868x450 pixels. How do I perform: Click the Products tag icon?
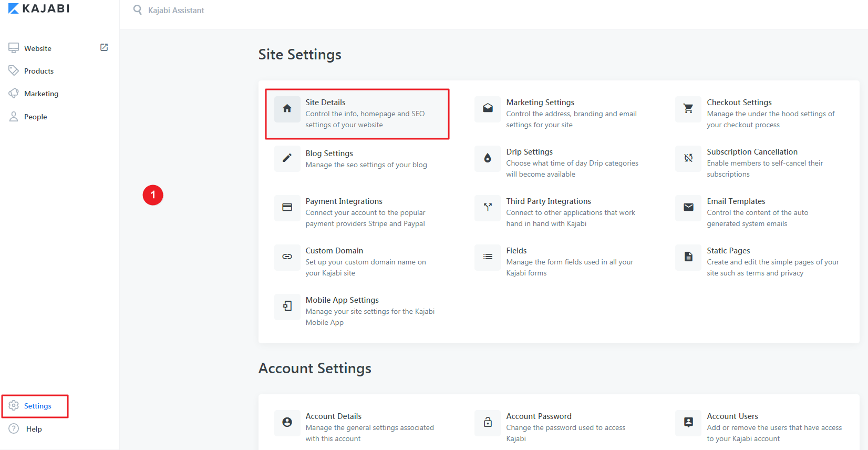(14, 70)
